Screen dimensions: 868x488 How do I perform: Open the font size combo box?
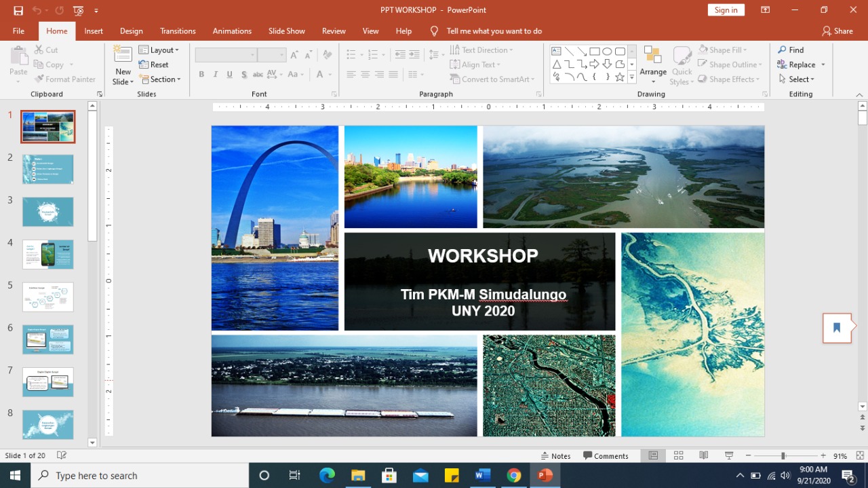pos(272,55)
